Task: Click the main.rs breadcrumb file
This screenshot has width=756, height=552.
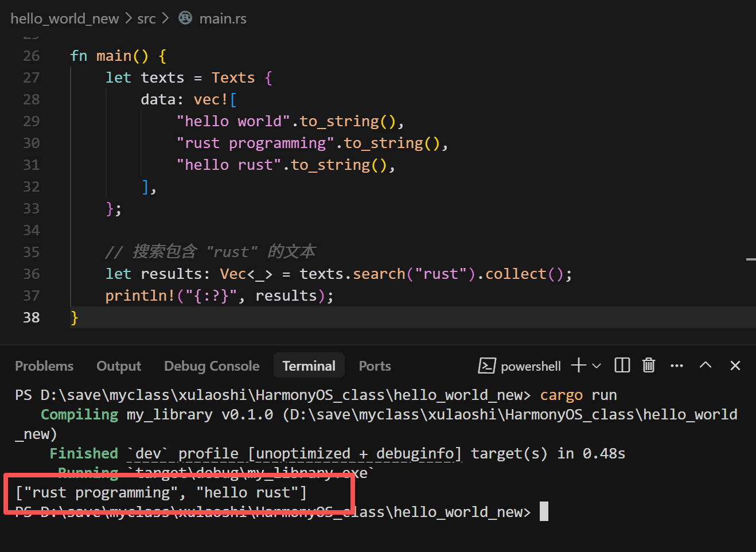Action: click(223, 18)
